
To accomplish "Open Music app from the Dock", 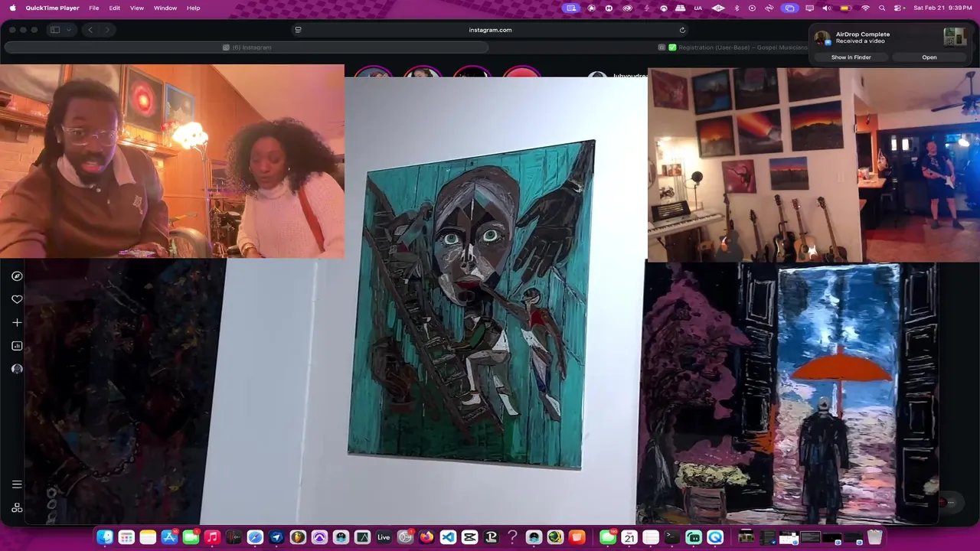I will pyautogui.click(x=212, y=537).
